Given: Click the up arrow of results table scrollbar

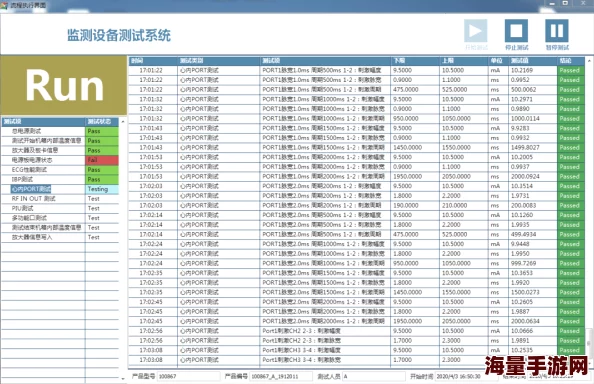Looking at the screenshot, I should (x=589, y=61).
